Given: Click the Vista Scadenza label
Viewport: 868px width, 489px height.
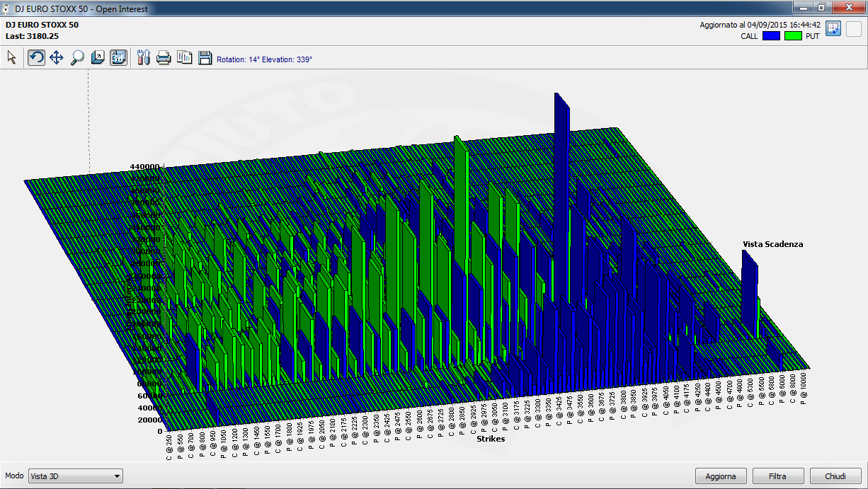Looking at the screenshot, I should tap(772, 244).
